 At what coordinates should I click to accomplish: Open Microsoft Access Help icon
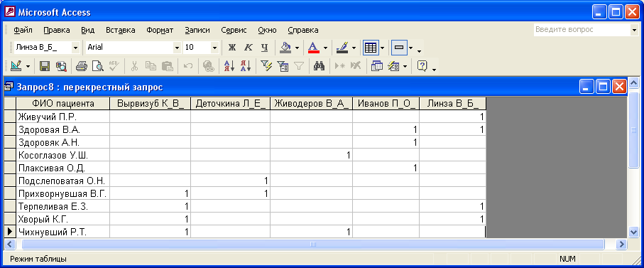coord(422,66)
